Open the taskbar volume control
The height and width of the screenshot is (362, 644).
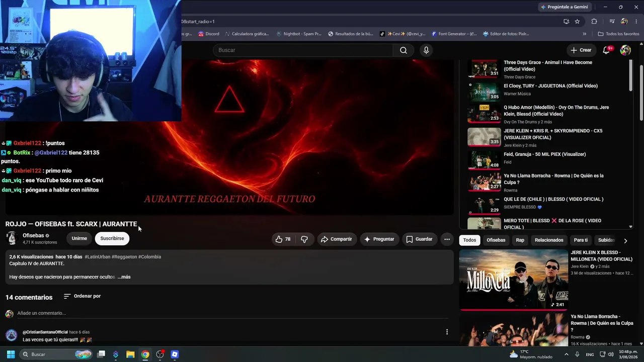(x=611, y=354)
